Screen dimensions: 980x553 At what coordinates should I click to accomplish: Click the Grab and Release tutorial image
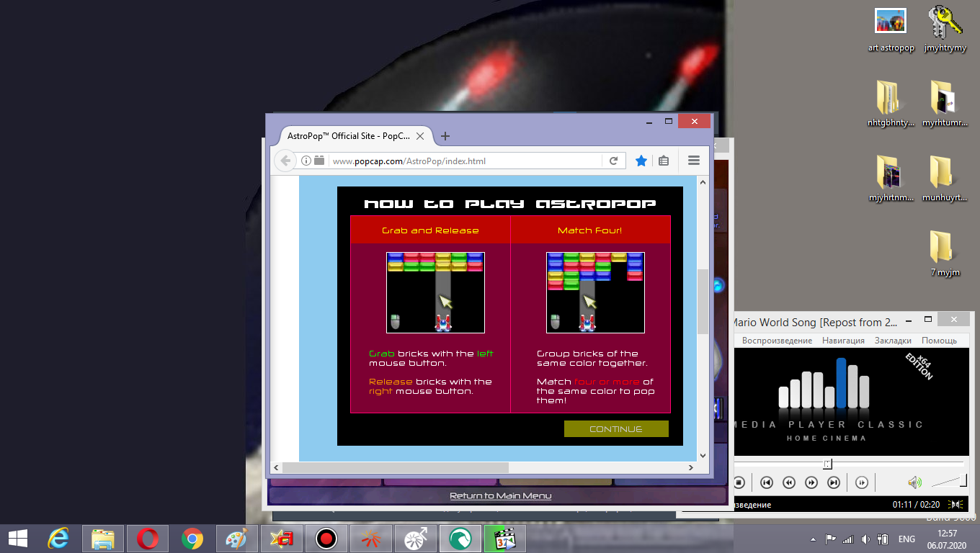435,292
